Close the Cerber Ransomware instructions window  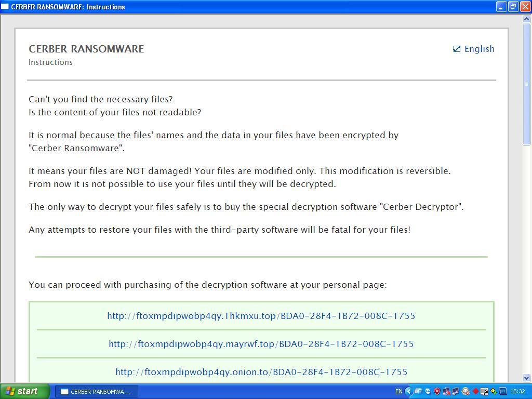(x=525, y=6)
